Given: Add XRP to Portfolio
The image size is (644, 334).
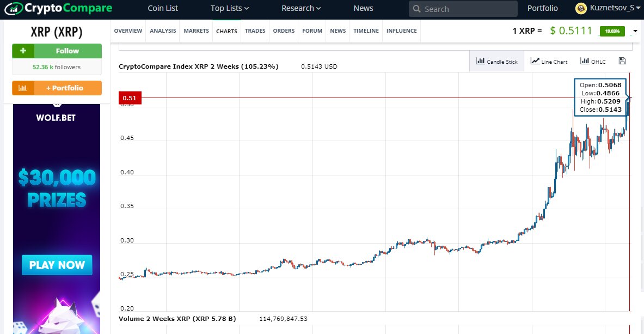Looking at the screenshot, I should coord(57,88).
